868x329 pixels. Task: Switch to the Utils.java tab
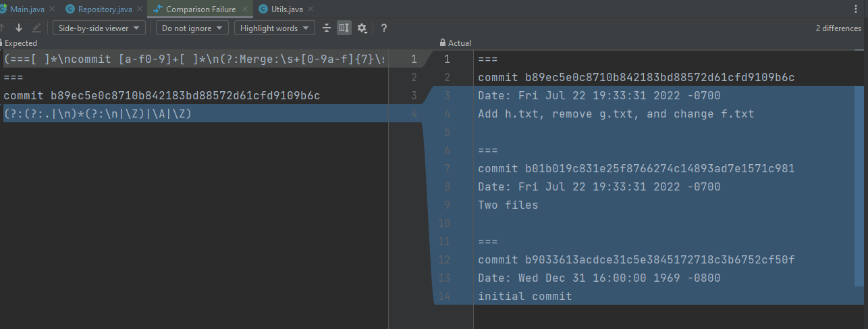tap(286, 9)
